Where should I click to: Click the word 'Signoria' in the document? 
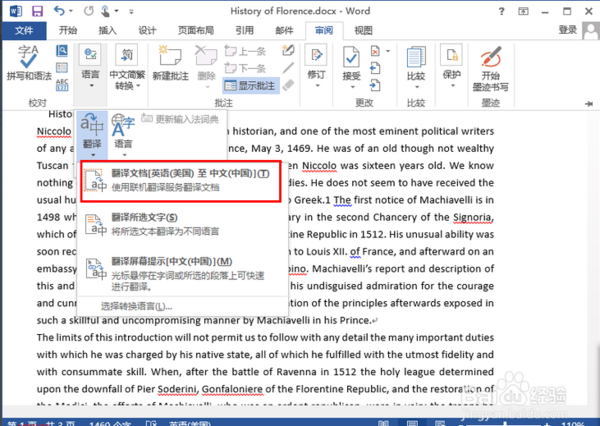(x=473, y=217)
